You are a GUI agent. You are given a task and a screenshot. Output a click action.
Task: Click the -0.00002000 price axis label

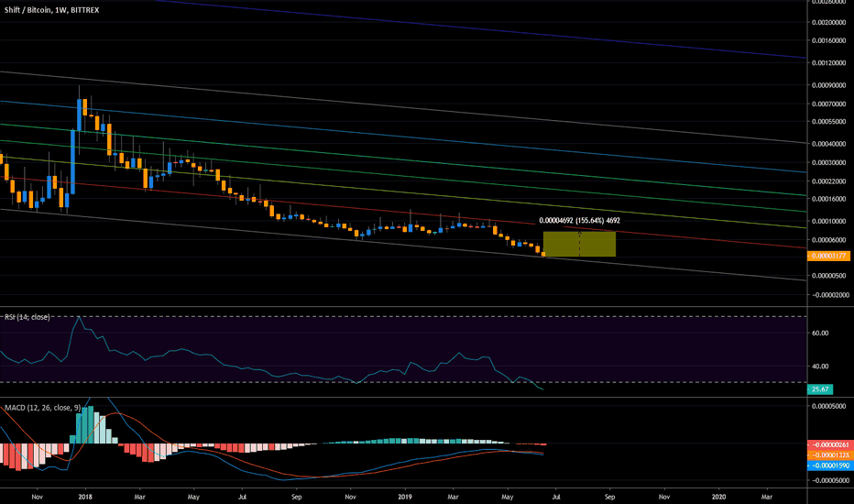829,295
